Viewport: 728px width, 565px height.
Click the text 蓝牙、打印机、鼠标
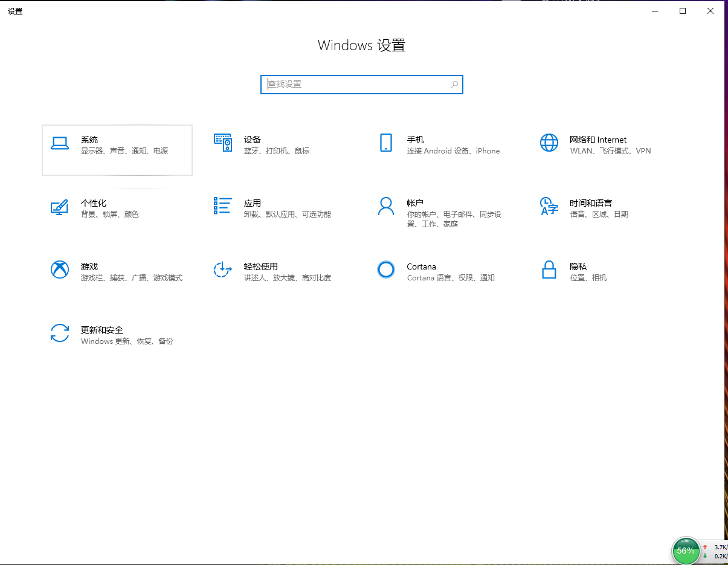tap(277, 151)
